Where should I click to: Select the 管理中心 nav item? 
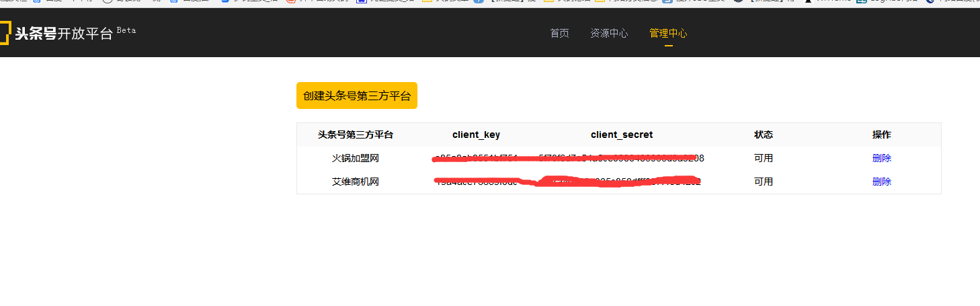click(x=668, y=33)
